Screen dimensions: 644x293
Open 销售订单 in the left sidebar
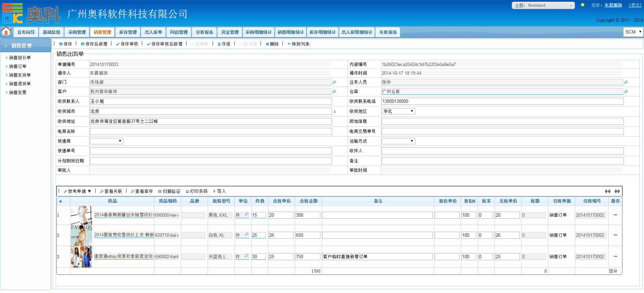coord(18,66)
